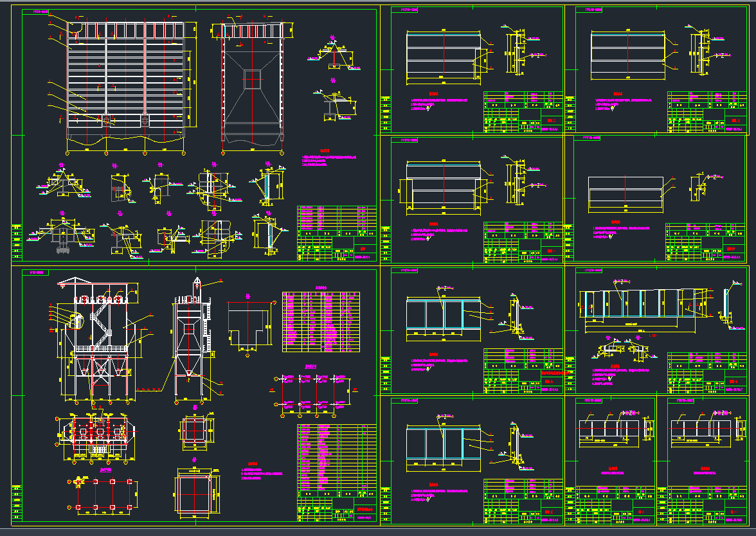Screen dimensions: 756x536
Task: Pick the T-shaped white outline section view
Action: coord(249,328)
